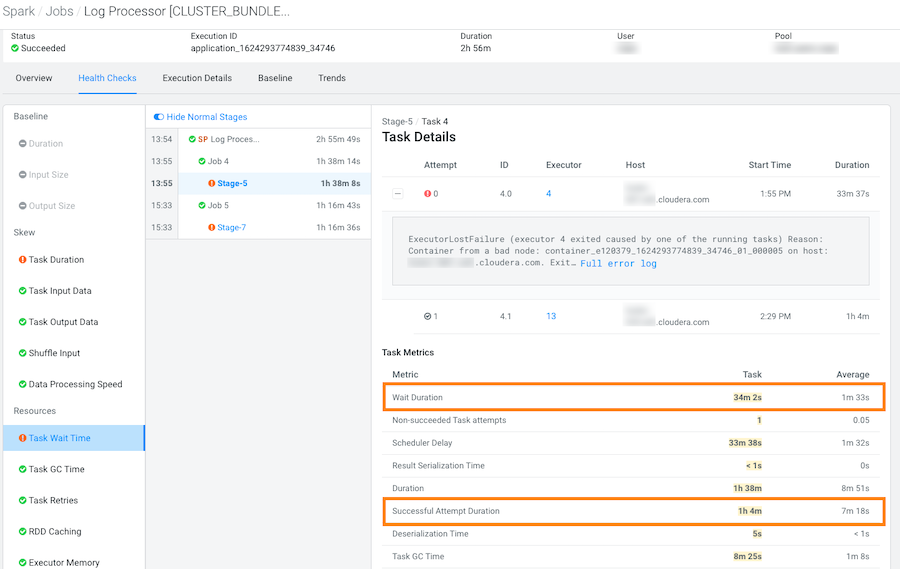Open Task Duration skew check
The image size is (900, 569).
point(56,260)
